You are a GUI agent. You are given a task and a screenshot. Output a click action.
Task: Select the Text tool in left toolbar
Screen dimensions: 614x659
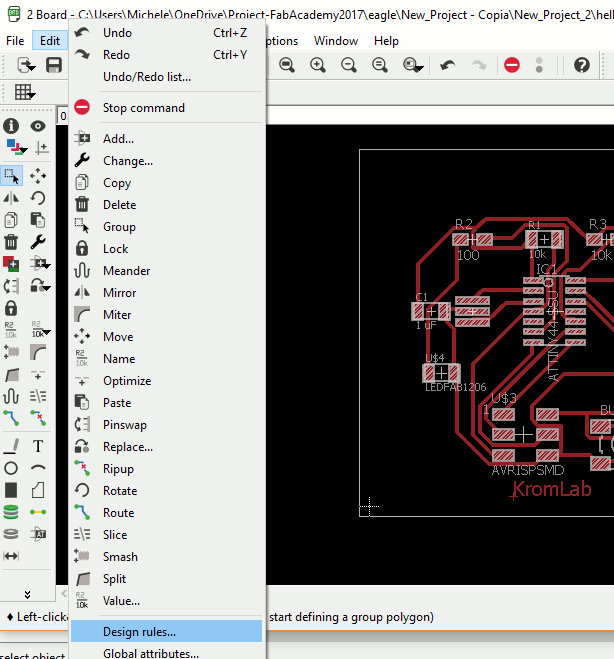point(38,446)
